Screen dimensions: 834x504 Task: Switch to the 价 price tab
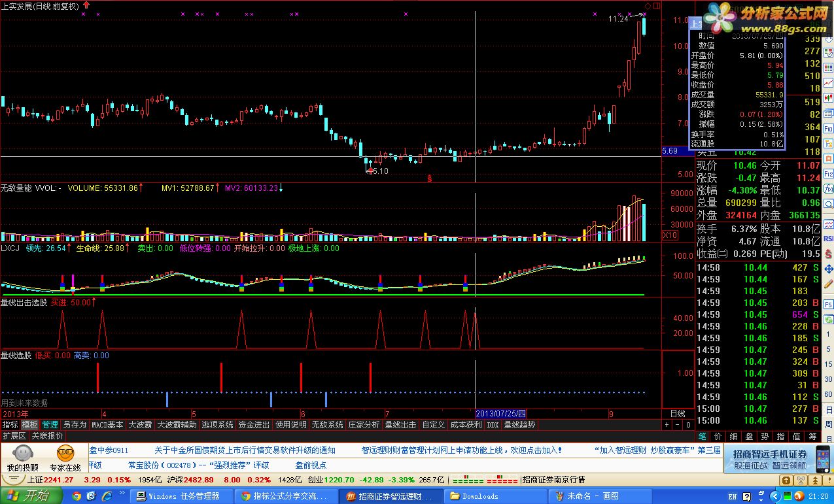click(x=718, y=436)
